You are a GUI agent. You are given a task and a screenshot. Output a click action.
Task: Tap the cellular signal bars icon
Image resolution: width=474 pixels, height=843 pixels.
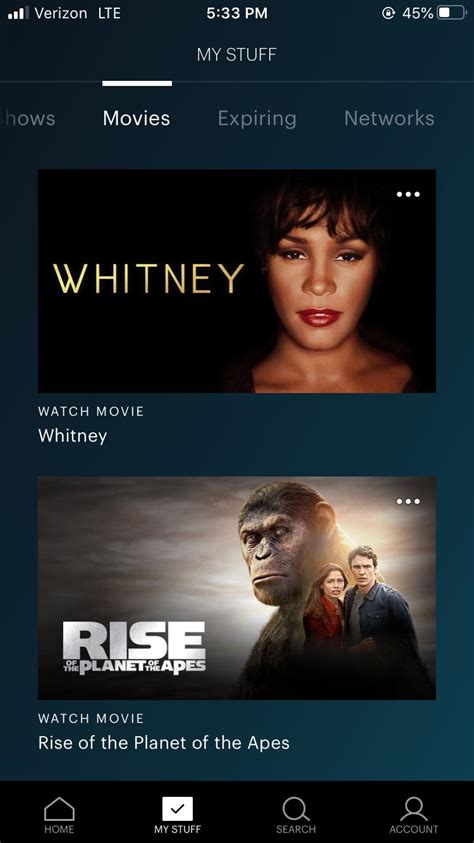tap(18, 13)
